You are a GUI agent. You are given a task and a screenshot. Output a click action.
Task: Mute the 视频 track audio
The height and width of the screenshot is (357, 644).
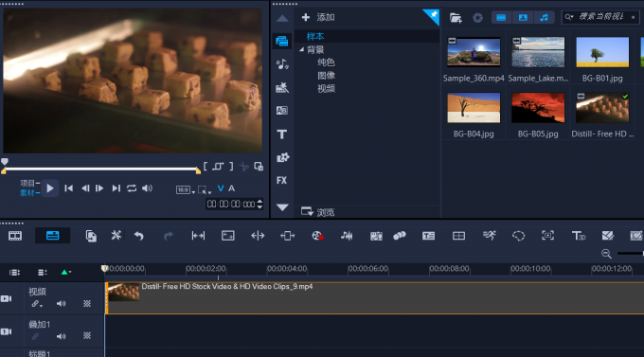click(61, 304)
